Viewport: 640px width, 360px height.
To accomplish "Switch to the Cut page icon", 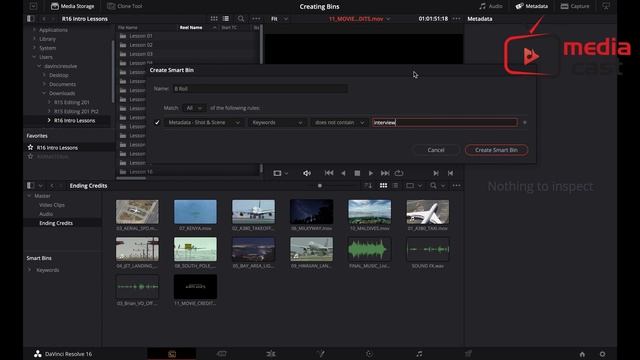I will (x=222, y=354).
